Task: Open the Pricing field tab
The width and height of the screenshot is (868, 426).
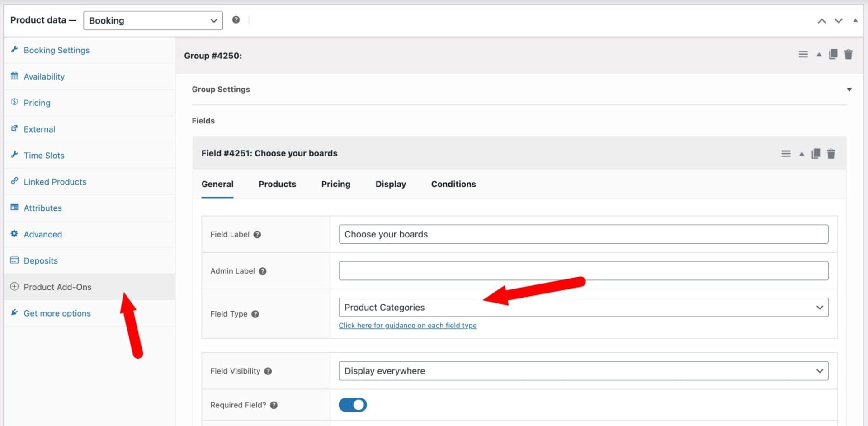Action: [x=336, y=184]
